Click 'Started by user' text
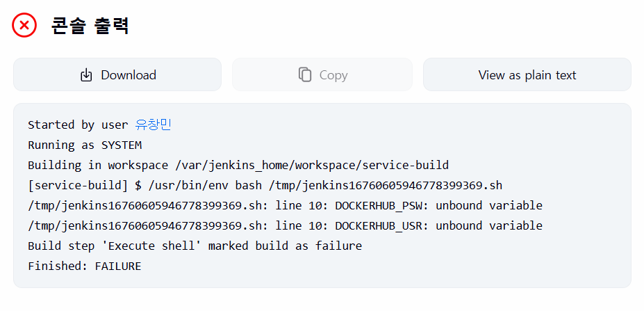Screen dimensions: 644x311 tap(78, 125)
